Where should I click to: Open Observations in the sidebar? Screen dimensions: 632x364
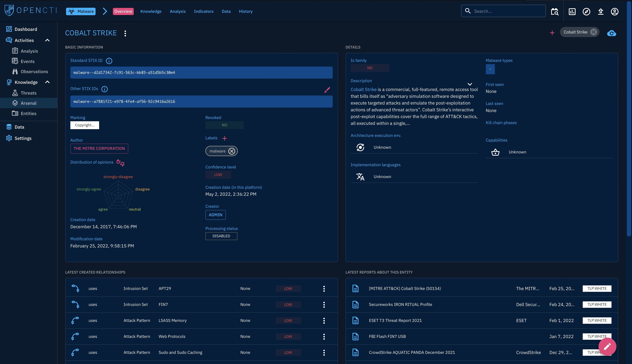29,71
